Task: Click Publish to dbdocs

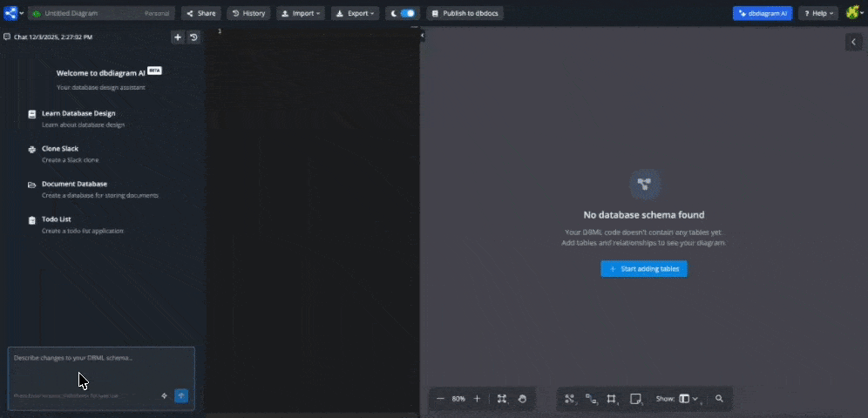Action: pyautogui.click(x=465, y=13)
